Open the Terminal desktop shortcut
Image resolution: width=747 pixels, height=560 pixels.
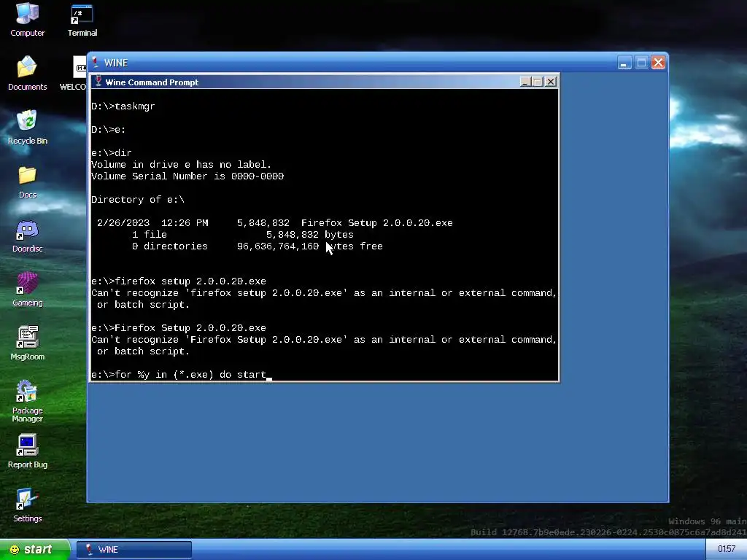click(82, 20)
